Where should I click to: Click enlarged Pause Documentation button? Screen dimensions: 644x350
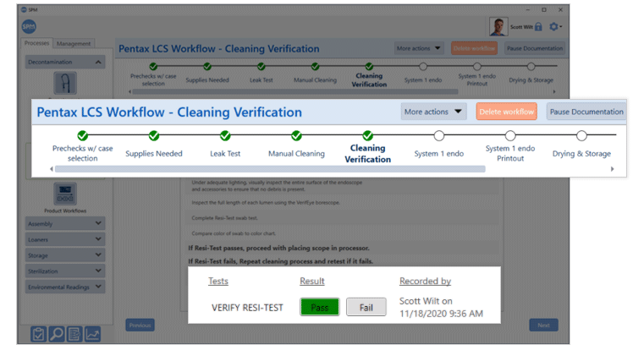pos(586,112)
